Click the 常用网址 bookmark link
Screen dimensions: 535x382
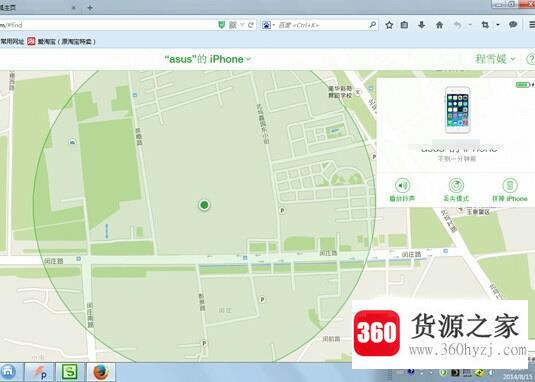[x=12, y=42]
